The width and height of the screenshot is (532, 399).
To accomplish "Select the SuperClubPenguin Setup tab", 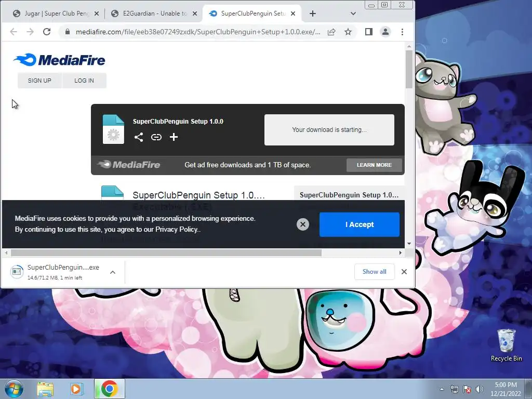I will coord(252,14).
